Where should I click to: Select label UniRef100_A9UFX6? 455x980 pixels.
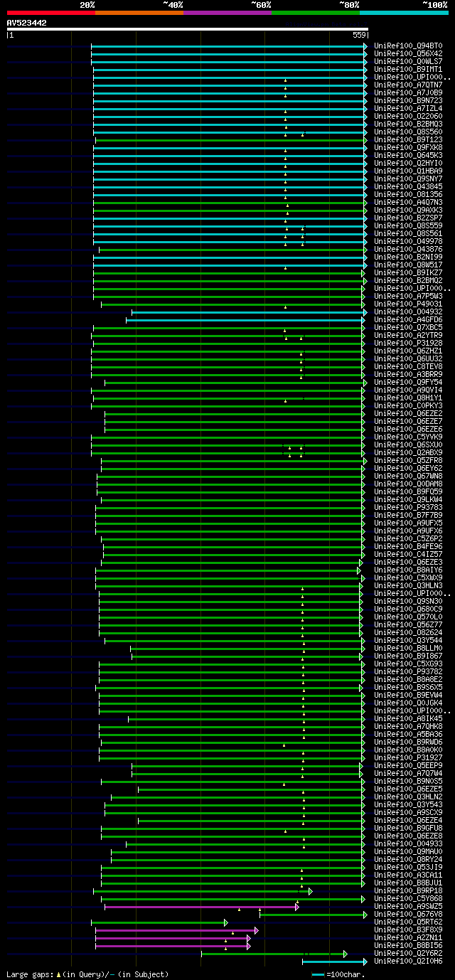[x=408, y=531]
